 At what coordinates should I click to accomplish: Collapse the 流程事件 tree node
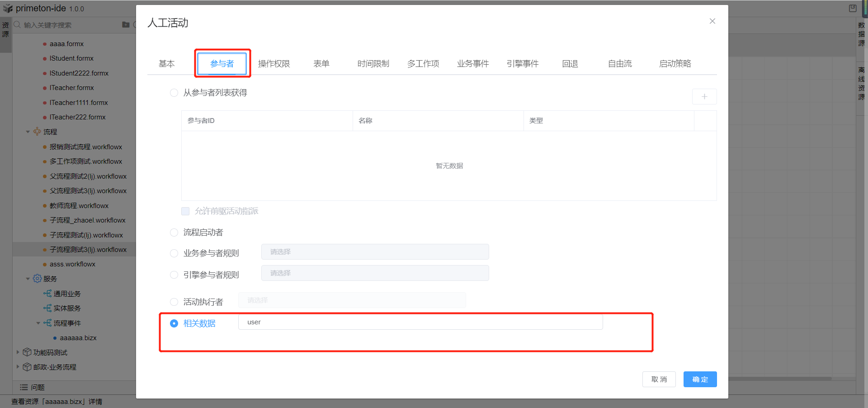[x=38, y=323]
